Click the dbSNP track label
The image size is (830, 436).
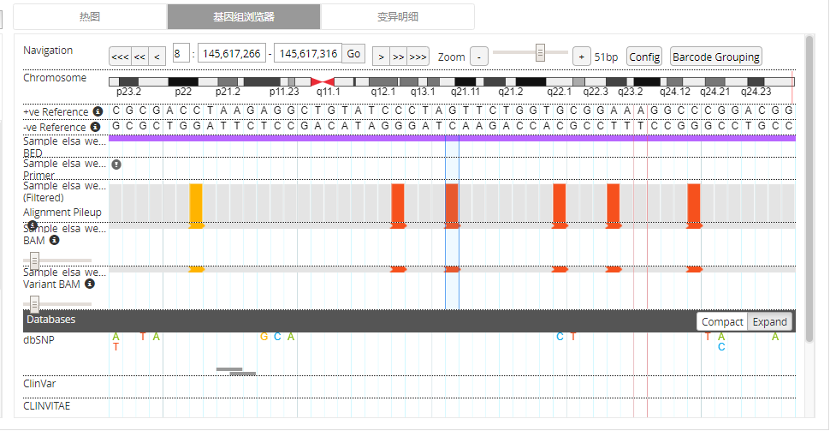(39, 340)
